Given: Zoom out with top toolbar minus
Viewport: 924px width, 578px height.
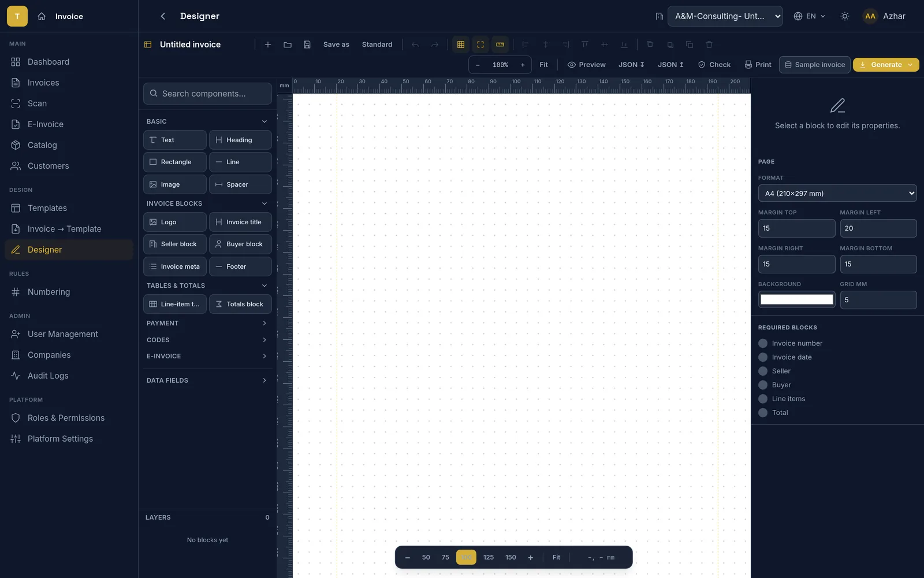Looking at the screenshot, I should pos(478,65).
